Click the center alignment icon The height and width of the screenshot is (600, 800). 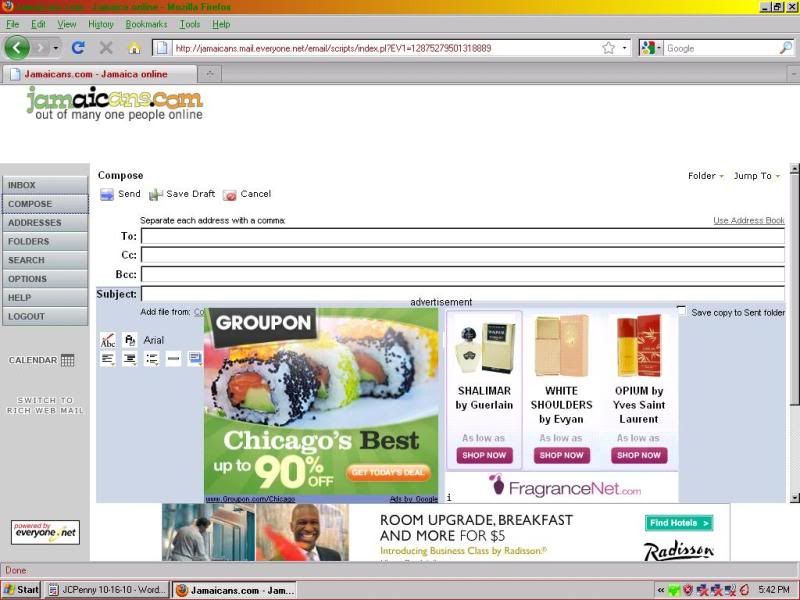[x=130, y=359]
